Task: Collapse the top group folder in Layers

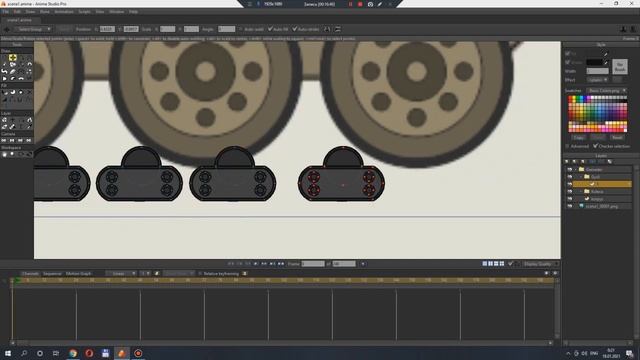Action: click(x=576, y=169)
